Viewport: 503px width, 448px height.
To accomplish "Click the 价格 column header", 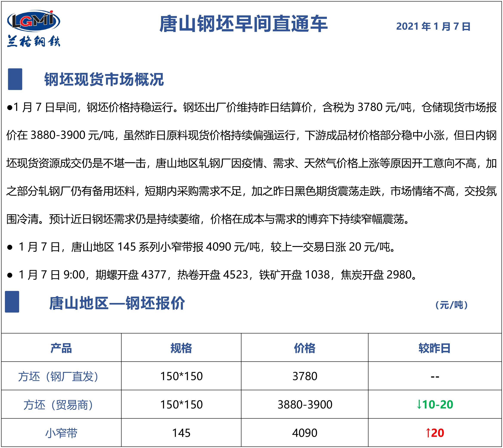I will (305, 348).
